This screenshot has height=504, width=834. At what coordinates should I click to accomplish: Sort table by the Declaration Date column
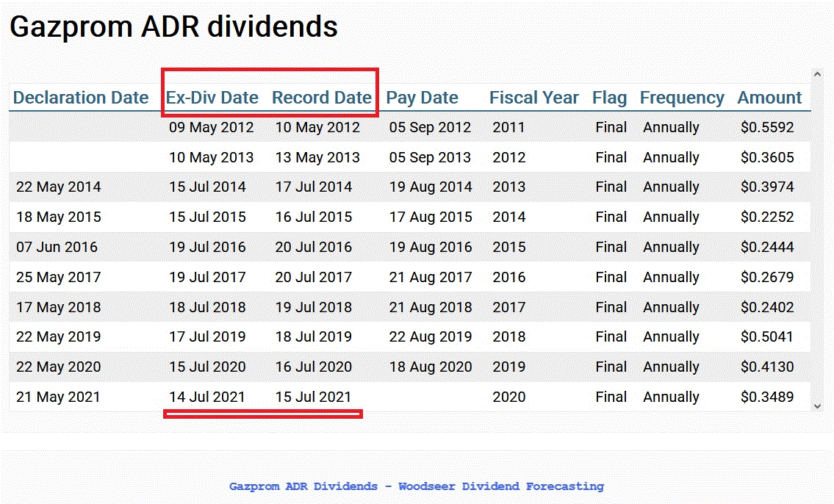pos(82,97)
